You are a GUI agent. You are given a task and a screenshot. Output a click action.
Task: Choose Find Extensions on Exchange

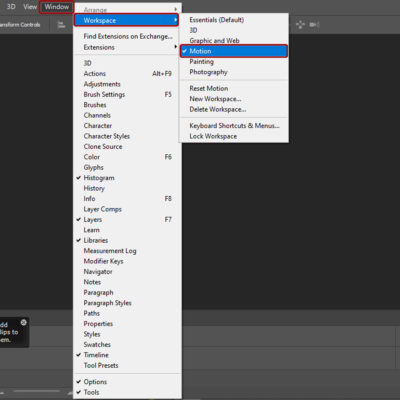click(127, 36)
